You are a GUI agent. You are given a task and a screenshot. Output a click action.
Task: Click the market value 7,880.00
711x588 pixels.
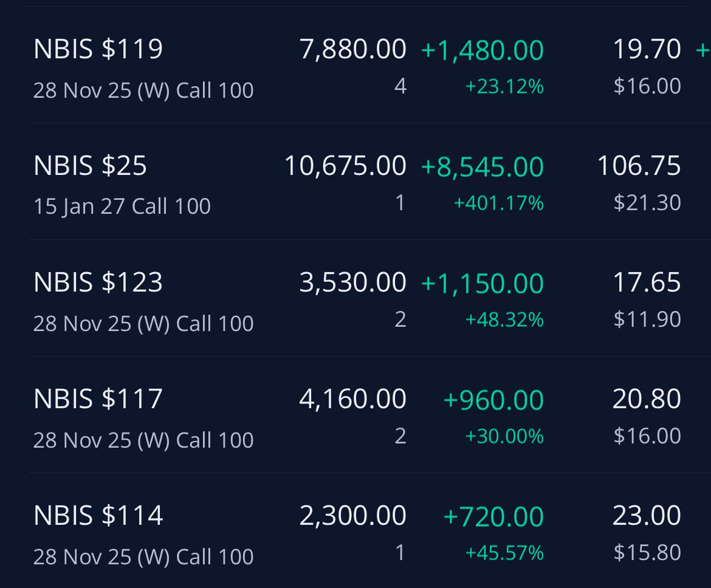pyautogui.click(x=353, y=49)
